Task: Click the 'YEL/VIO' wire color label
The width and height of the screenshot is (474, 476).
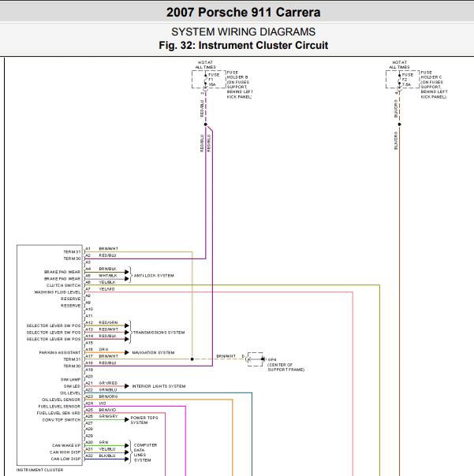Action: pos(106,289)
